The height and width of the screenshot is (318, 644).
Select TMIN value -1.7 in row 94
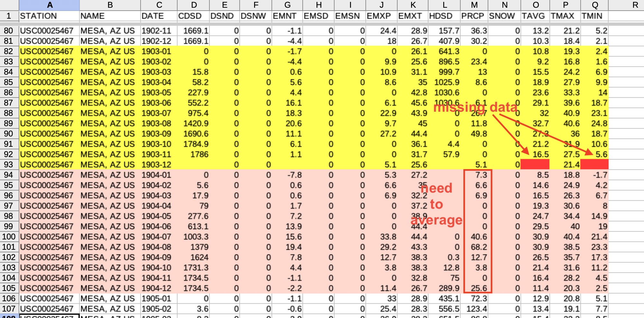coord(595,175)
